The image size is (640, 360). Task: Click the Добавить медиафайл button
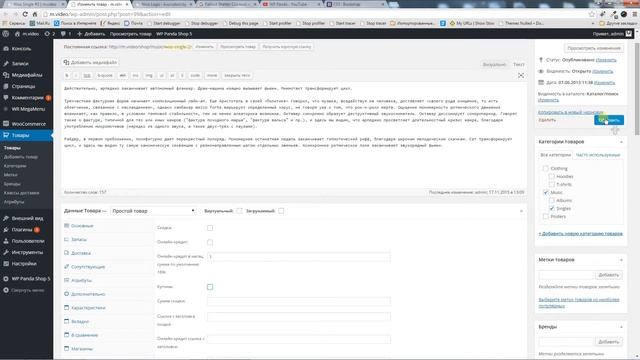(91, 62)
